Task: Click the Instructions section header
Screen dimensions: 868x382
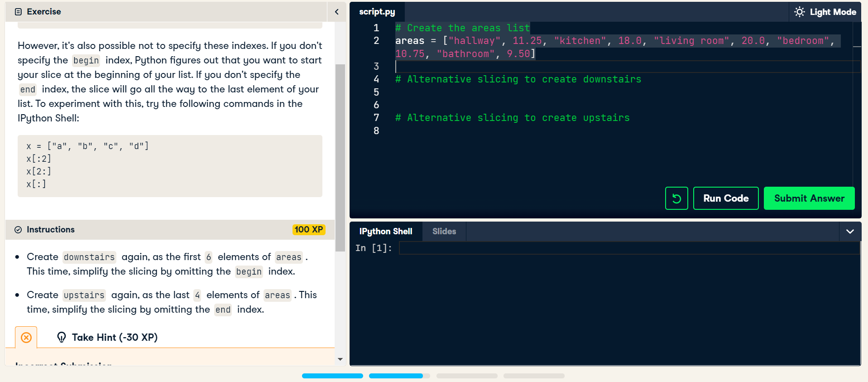Action: [x=170, y=230]
